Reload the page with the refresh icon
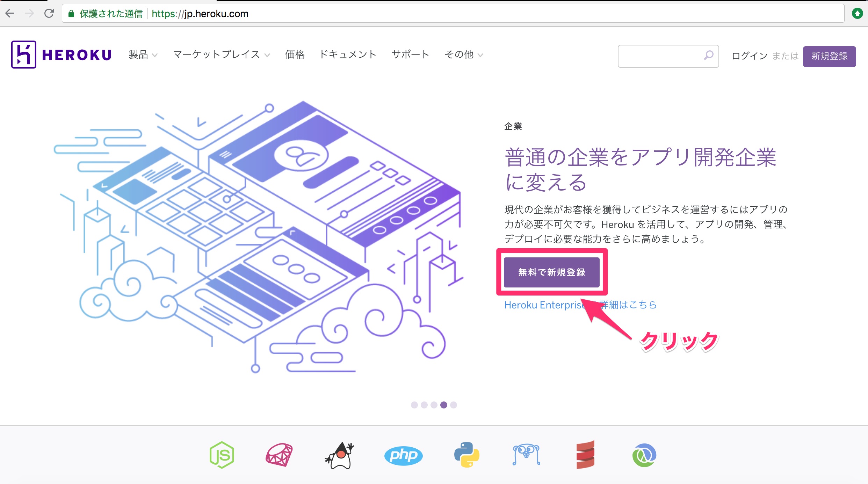Image resolution: width=868 pixels, height=484 pixels. click(49, 14)
